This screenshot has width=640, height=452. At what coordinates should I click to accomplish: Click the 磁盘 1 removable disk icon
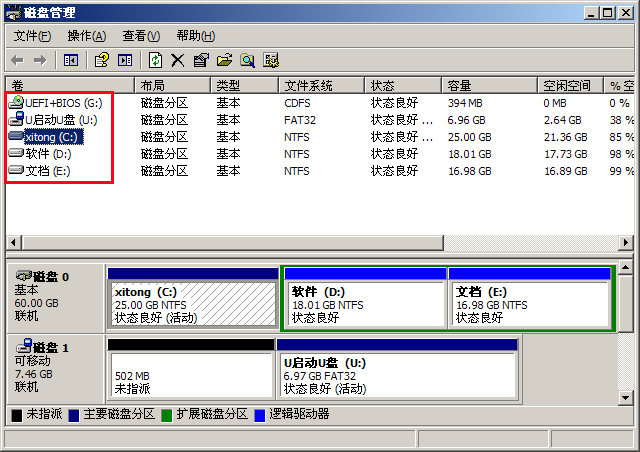[x=24, y=345]
